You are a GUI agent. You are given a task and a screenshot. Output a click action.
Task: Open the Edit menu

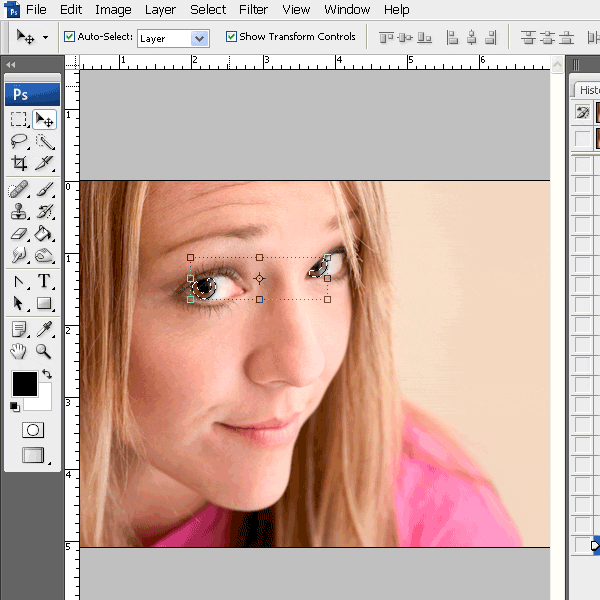point(71,10)
